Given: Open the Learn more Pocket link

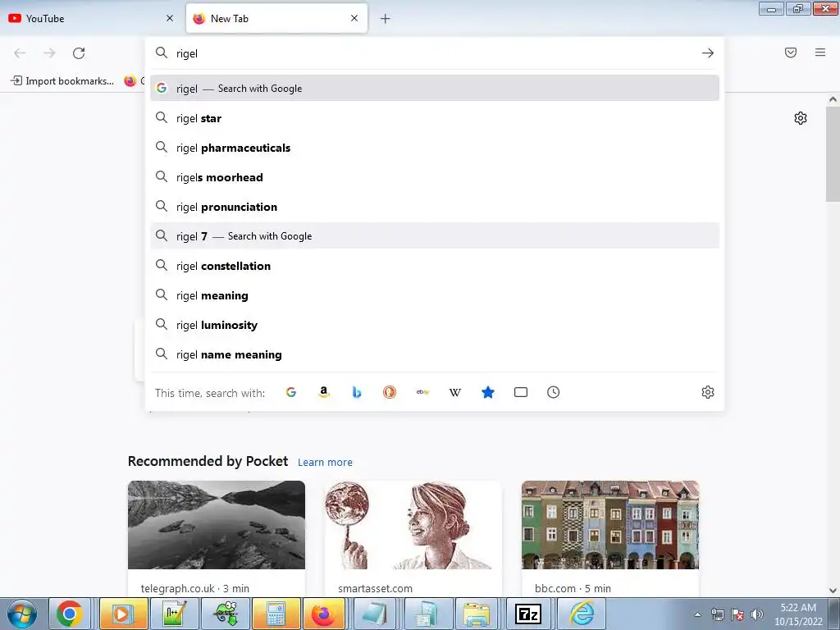Looking at the screenshot, I should tap(325, 462).
